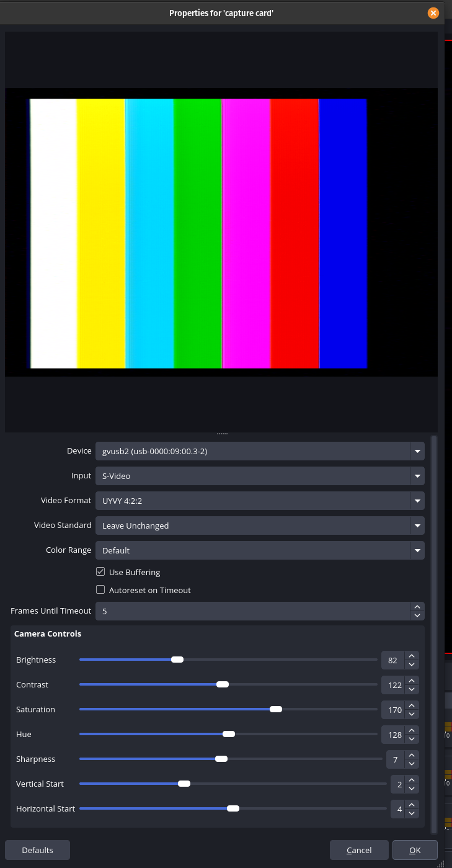The width and height of the screenshot is (452, 868).
Task: Open Video Format dropdown showing UYVY 4:2:2
Action: pos(417,501)
